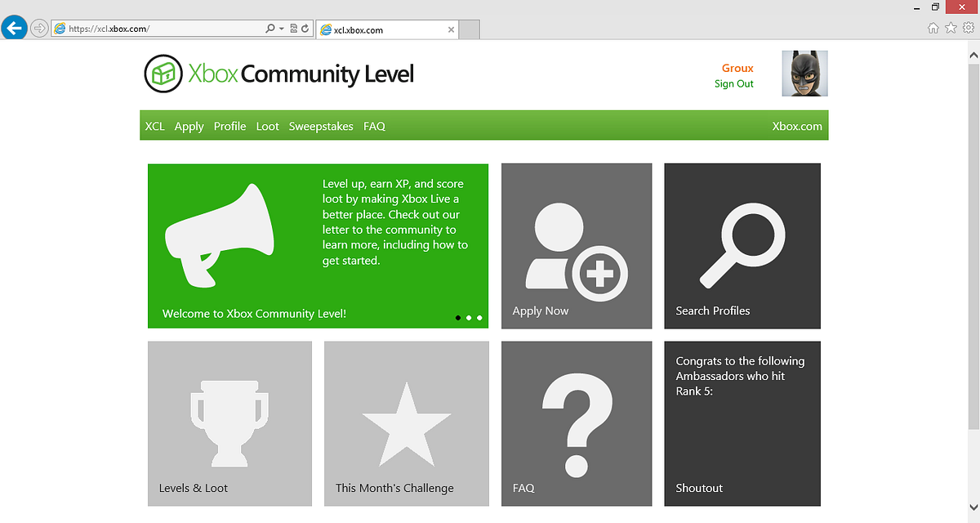Image resolution: width=980 pixels, height=523 pixels.
Task: Click the search magnifier in the address bar
Action: 270,29
